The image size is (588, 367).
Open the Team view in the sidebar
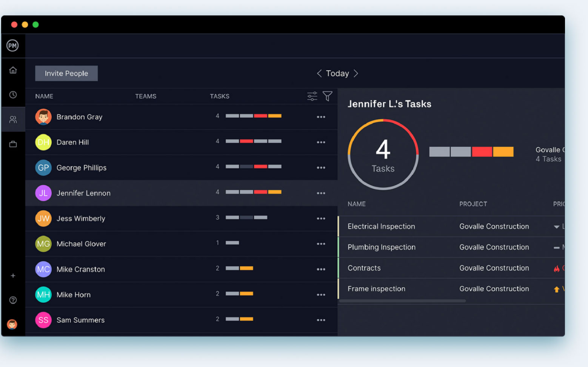click(13, 119)
